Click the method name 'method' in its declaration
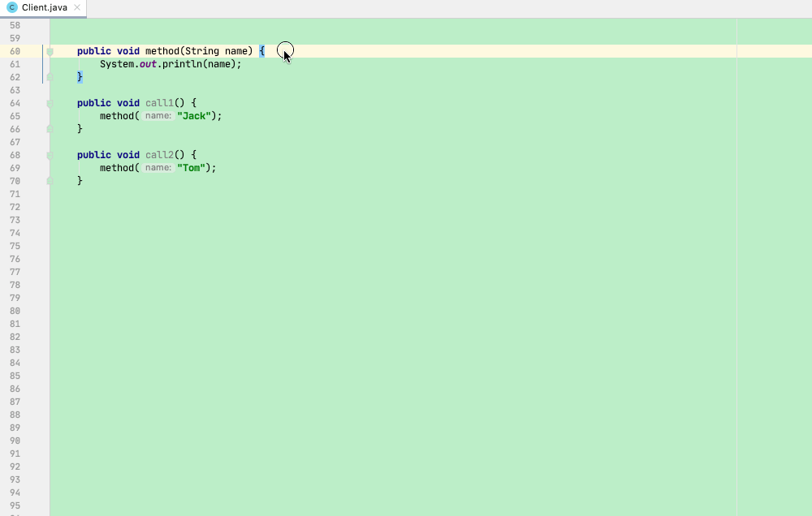 162,51
